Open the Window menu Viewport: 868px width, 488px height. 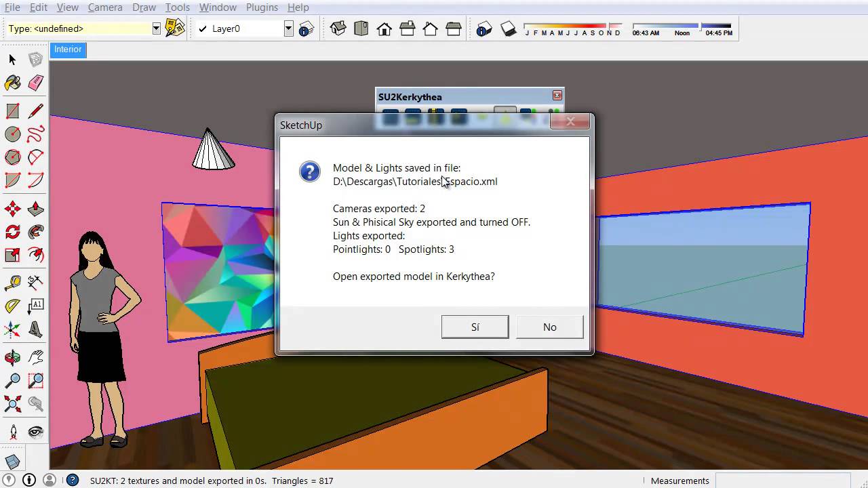(x=218, y=7)
